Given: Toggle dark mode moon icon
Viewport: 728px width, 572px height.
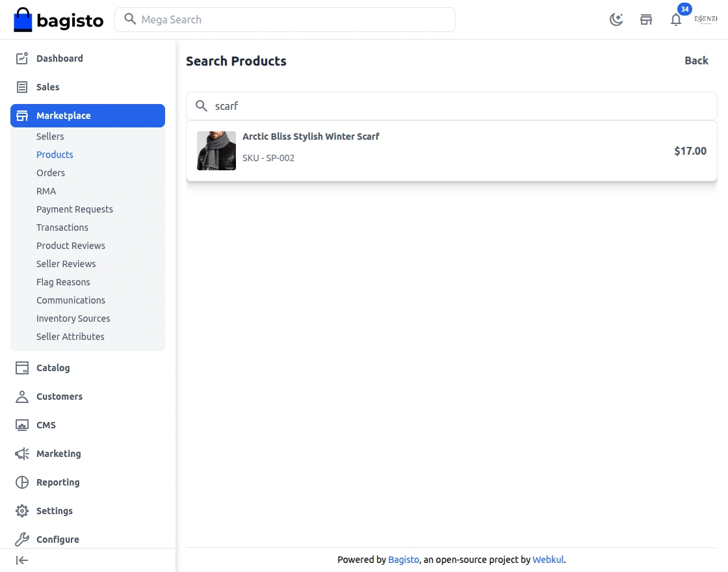Looking at the screenshot, I should click(616, 19).
